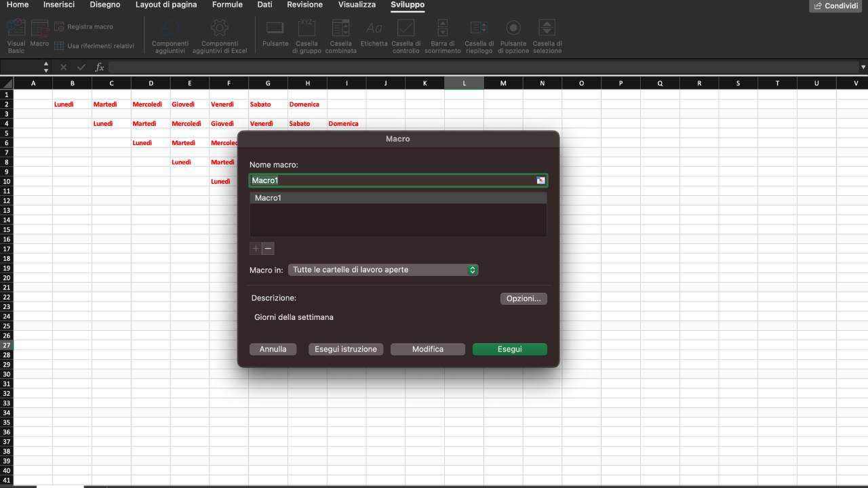The width and height of the screenshot is (868, 488).
Task: Run the macro with Esegui
Action: (x=509, y=349)
